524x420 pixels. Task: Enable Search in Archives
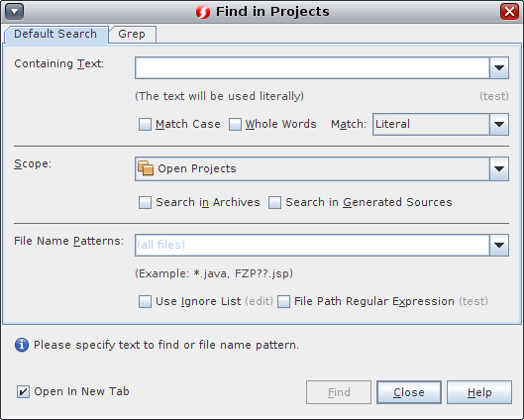pyautogui.click(x=145, y=202)
